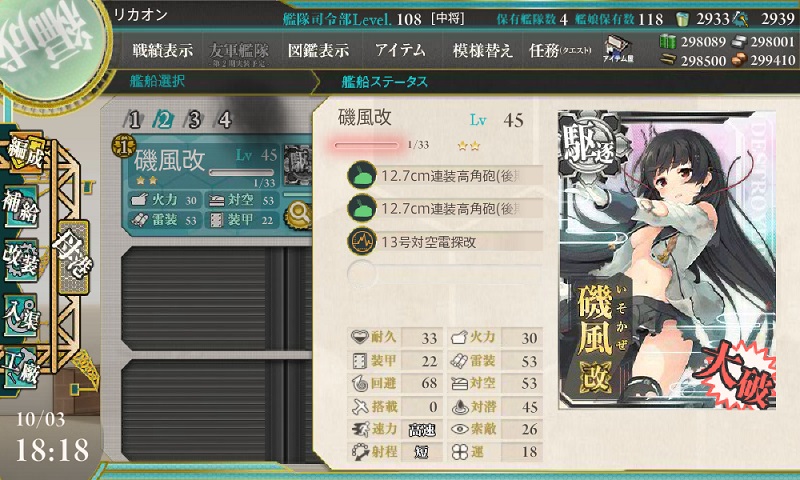This screenshot has width=800, height=480.
Task: Click the empty fourth equipment slot
Action: 445,274
